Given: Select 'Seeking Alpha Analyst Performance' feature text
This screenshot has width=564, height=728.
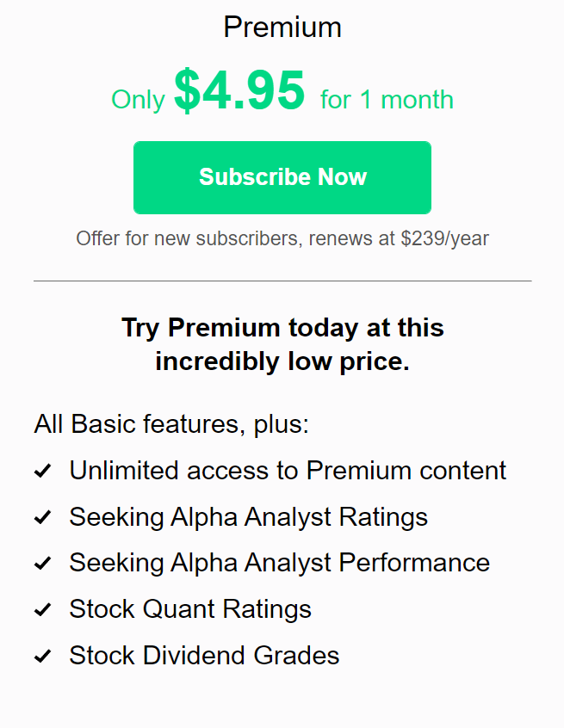Looking at the screenshot, I should tap(279, 563).
